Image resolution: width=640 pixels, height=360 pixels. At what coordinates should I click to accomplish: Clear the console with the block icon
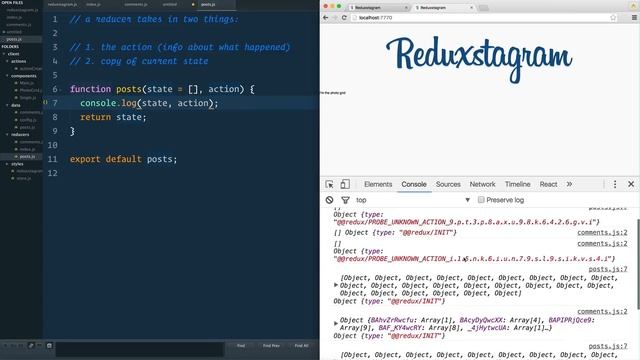pyautogui.click(x=329, y=200)
